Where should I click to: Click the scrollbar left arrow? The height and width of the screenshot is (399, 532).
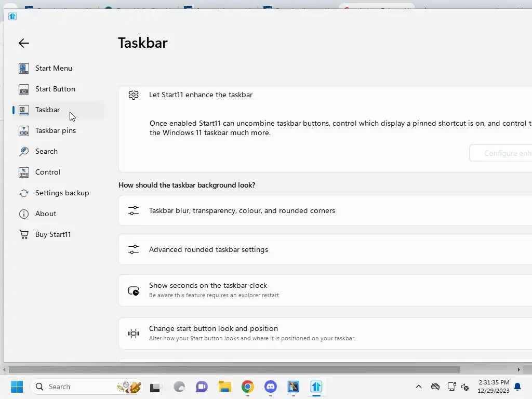point(4,369)
